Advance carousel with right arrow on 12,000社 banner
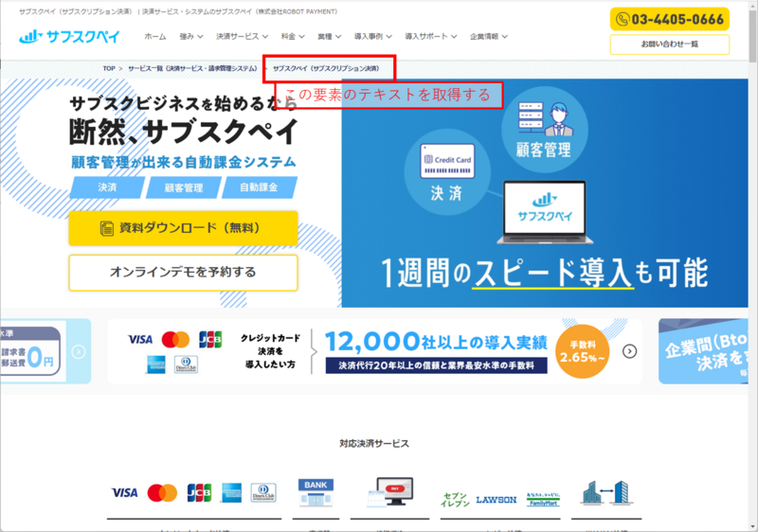Image resolution: width=758 pixels, height=532 pixels. [x=629, y=351]
